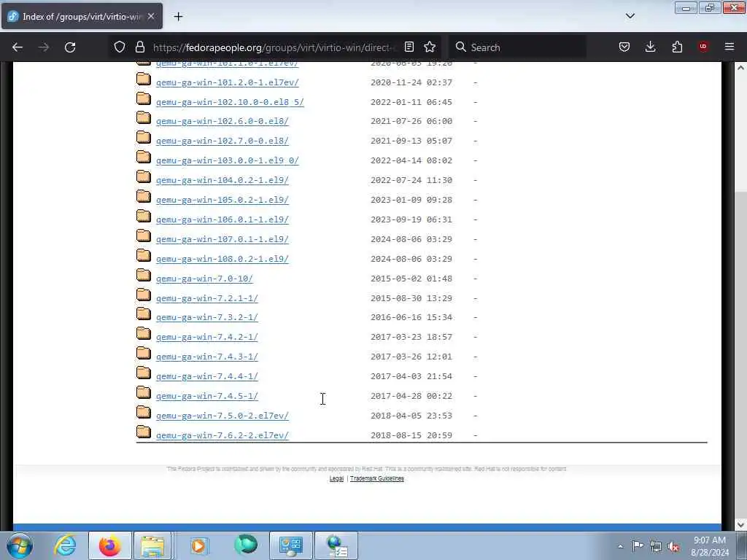
Task: Open the Extensions puzzle icon
Action: 677,47
